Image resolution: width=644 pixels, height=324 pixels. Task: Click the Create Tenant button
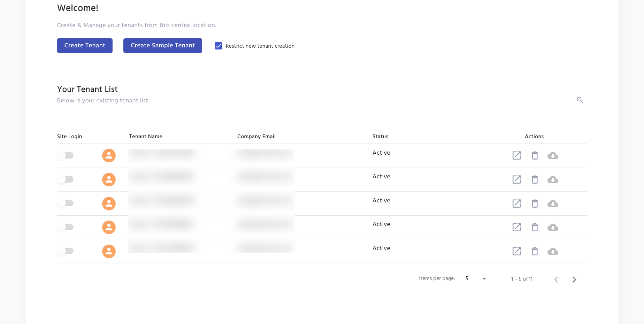click(85, 46)
